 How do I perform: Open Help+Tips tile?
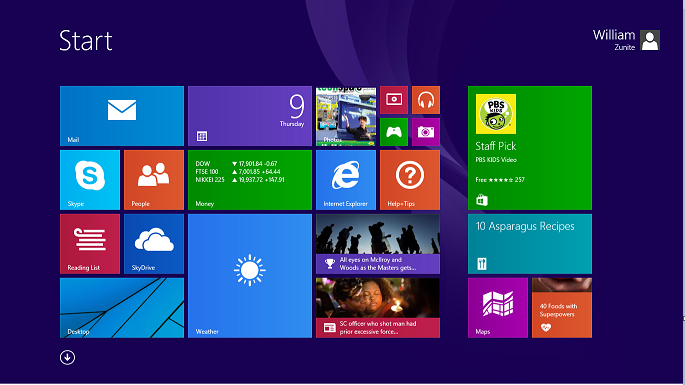click(x=410, y=180)
